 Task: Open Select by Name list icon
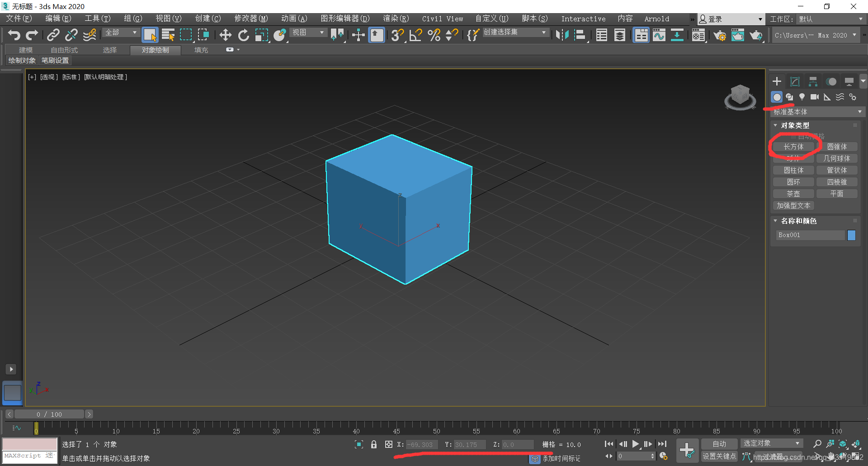click(168, 35)
